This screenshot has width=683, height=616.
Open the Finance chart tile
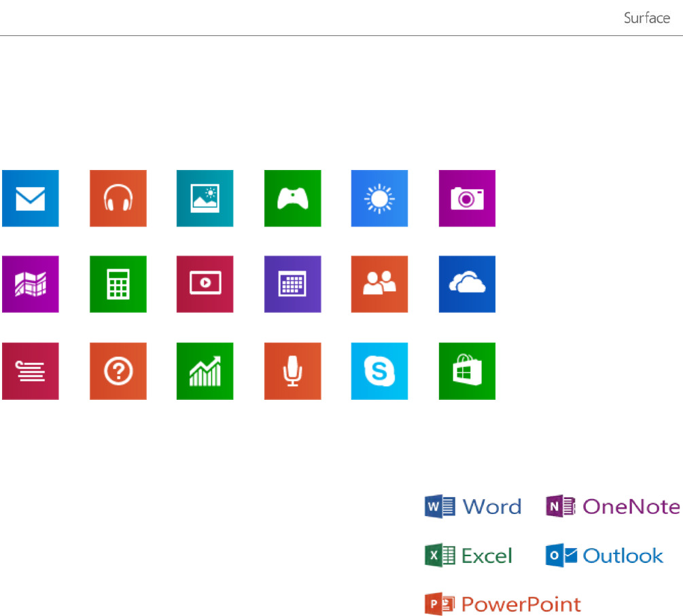pos(205,371)
